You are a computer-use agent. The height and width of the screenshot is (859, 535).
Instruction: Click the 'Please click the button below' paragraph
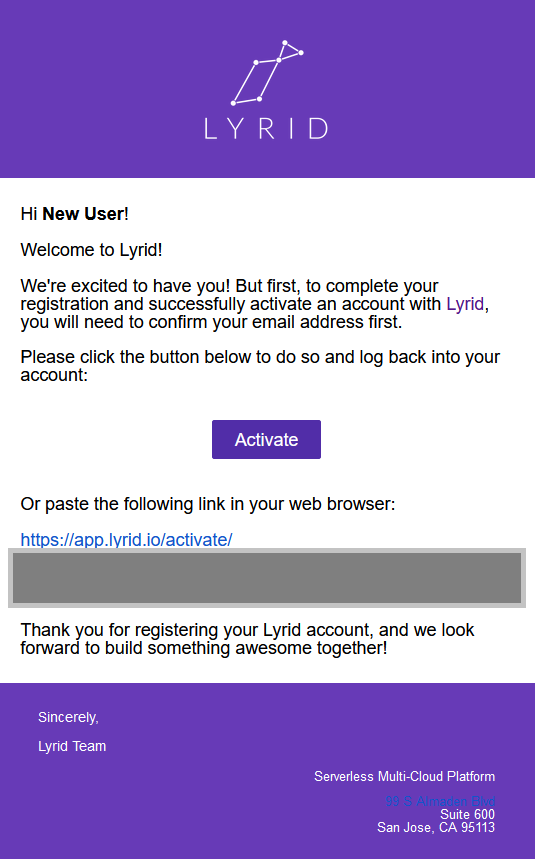click(x=260, y=365)
